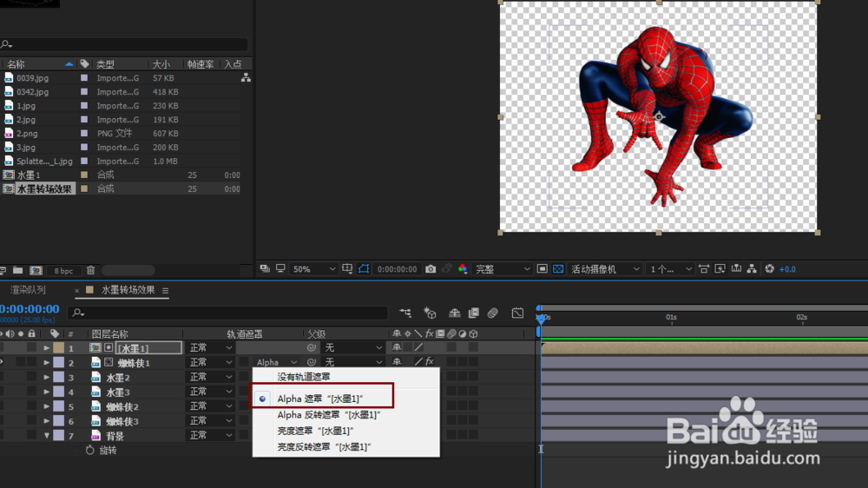Click label color of project item 水墨1
Image resolution: width=868 pixels, height=488 pixels.
(x=84, y=175)
